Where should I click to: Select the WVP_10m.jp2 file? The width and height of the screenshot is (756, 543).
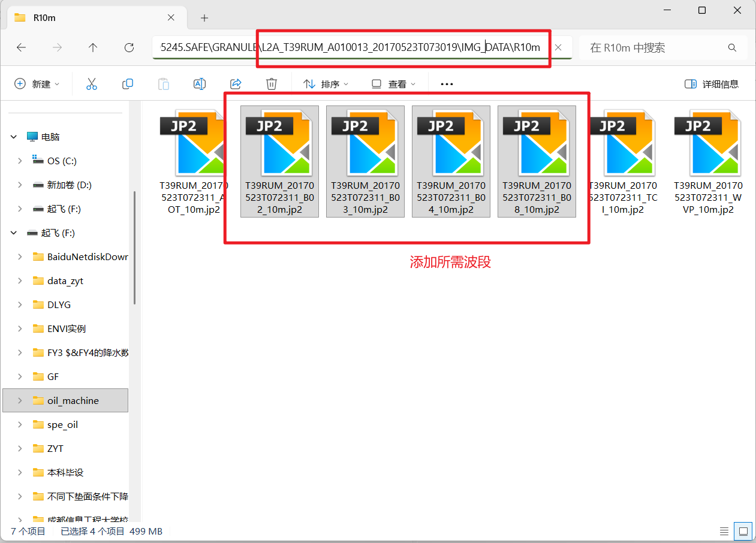pos(708,161)
